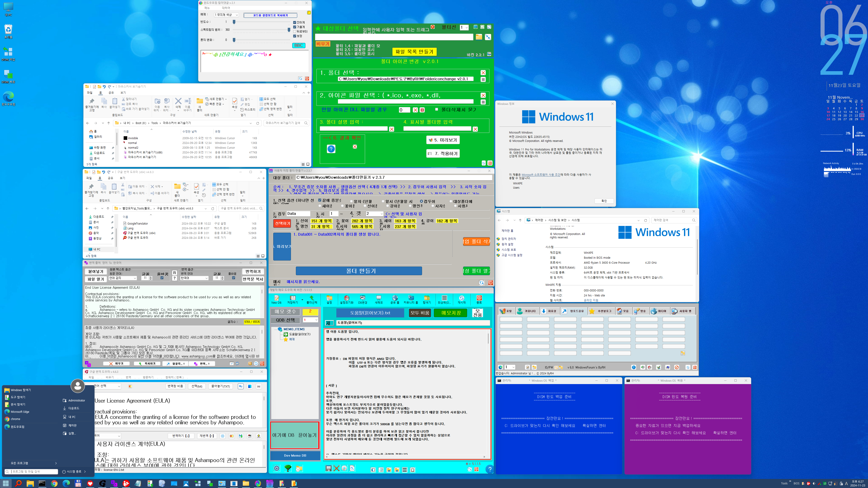Image resolution: width=868 pixels, height=488 pixels.
Task: Open number dropdown in WindowsForum launcher bar
Action: pyautogui.click(x=510, y=367)
